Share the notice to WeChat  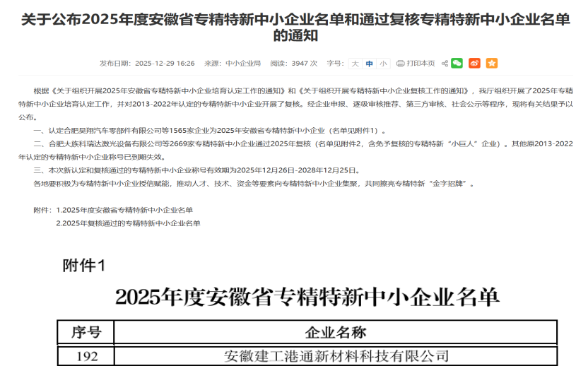click(x=457, y=63)
